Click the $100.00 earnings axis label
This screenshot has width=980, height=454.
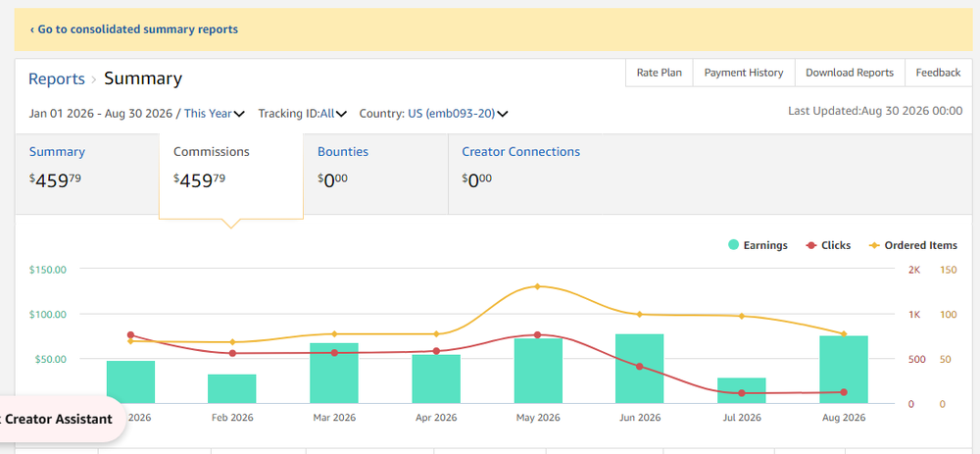(x=47, y=315)
